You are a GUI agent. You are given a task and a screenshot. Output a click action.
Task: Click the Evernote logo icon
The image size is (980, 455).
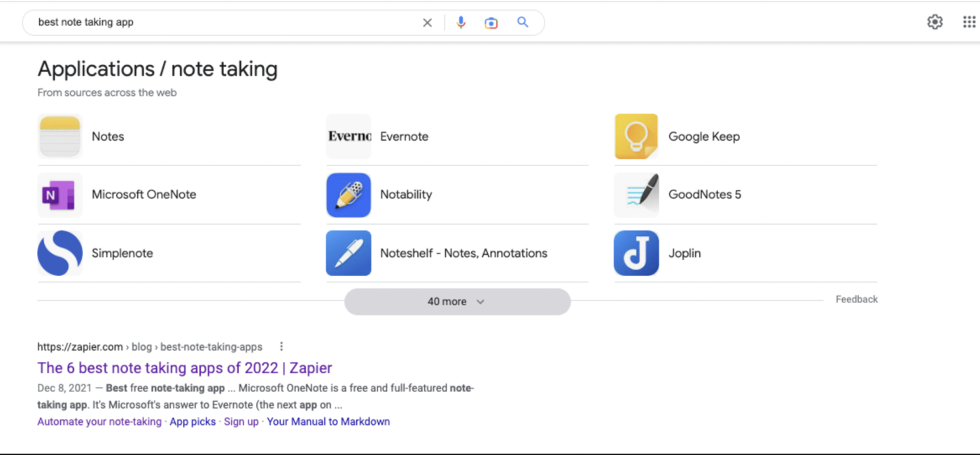point(349,136)
